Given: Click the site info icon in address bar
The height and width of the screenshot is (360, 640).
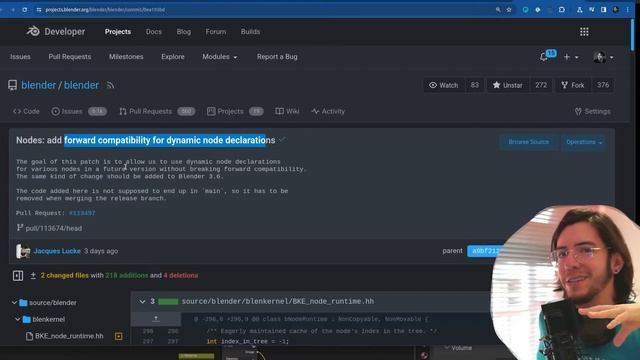Looking at the screenshot, I should point(39,9).
